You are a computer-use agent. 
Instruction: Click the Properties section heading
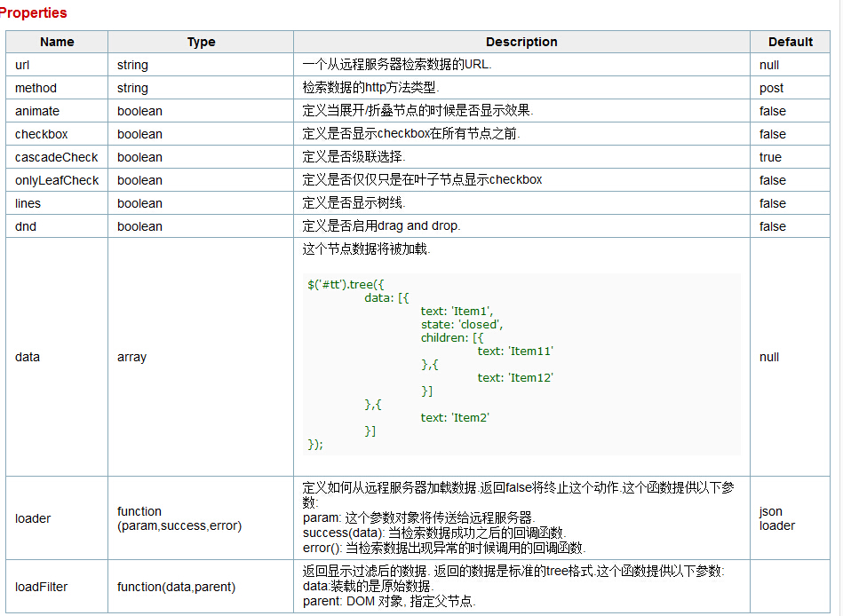click(34, 13)
